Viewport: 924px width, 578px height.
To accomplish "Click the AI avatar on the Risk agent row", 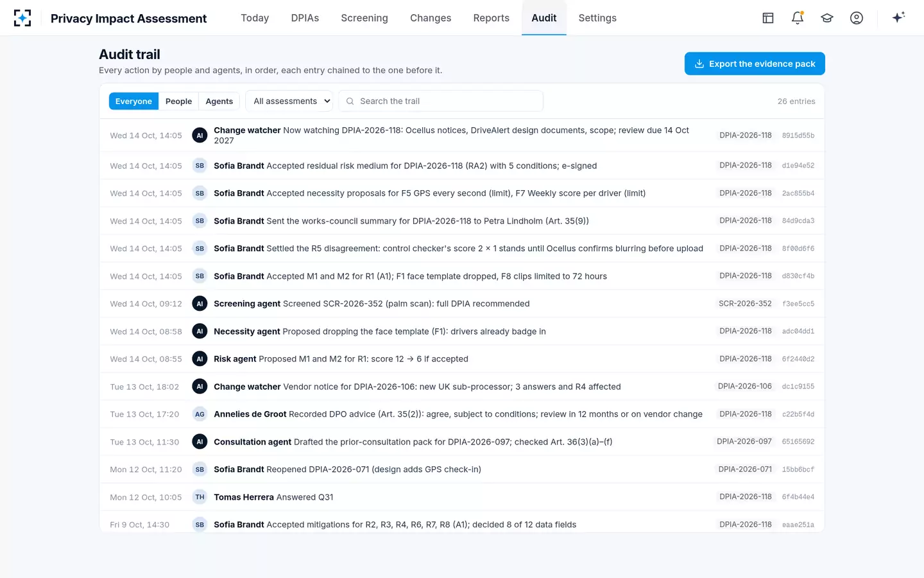I will pos(200,359).
